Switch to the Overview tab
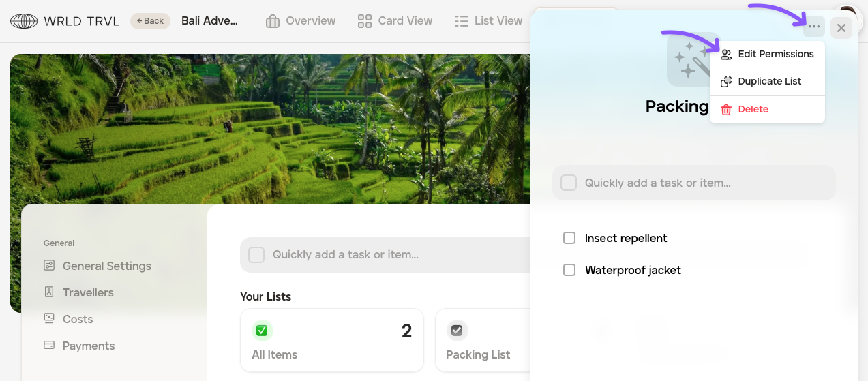 301,21
